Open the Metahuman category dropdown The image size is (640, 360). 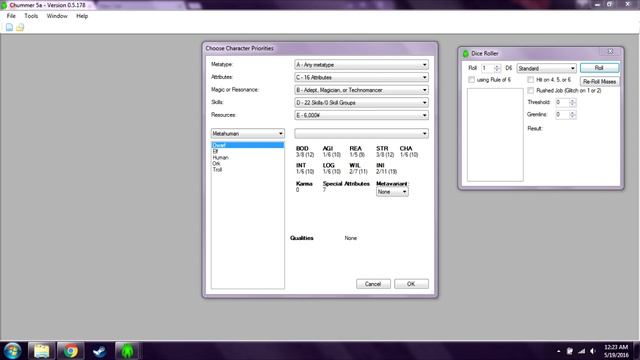tap(248, 133)
